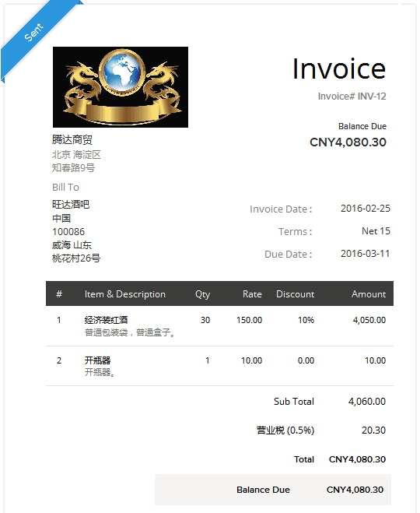Click terms value Net 15
The width and height of the screenshot is (420, 513).
[376, 231]
